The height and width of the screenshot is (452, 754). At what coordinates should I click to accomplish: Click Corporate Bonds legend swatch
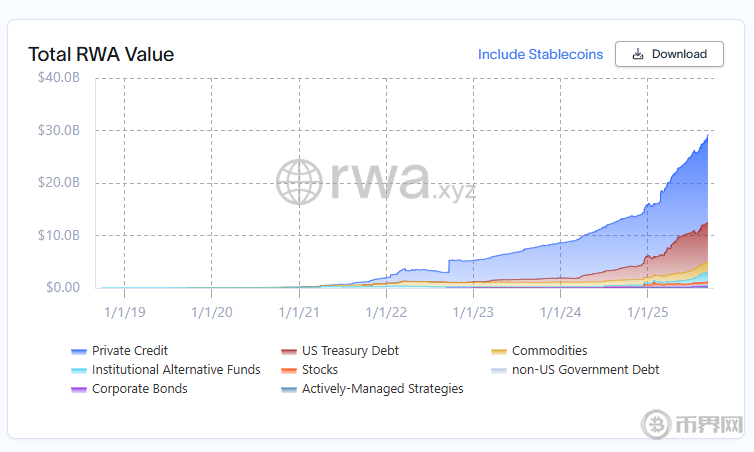(79, 389)
